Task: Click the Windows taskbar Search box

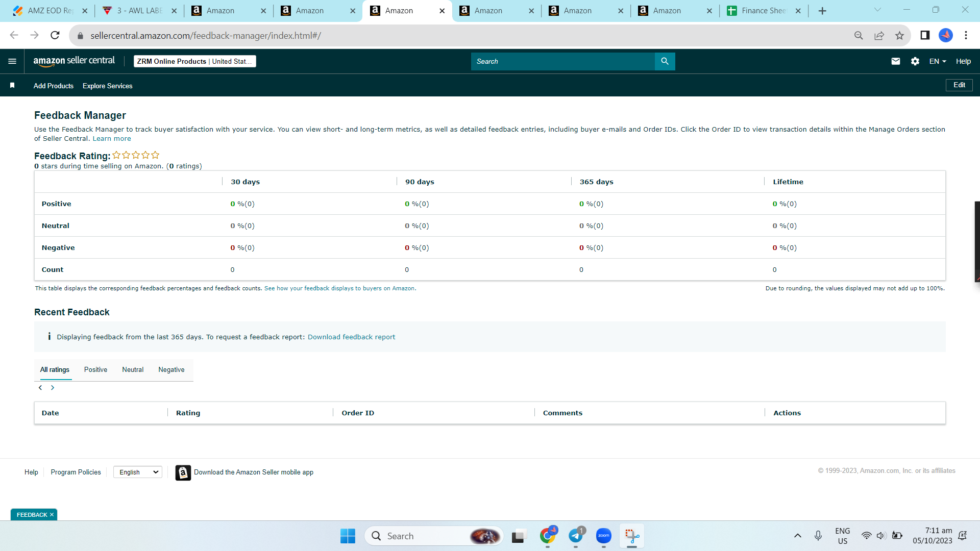Action: coord(434,536)
